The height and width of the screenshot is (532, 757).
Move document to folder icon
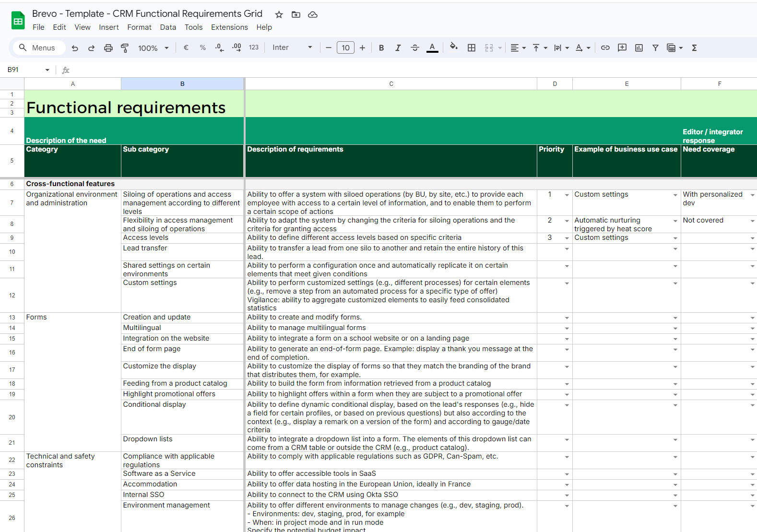click(296, 14)
